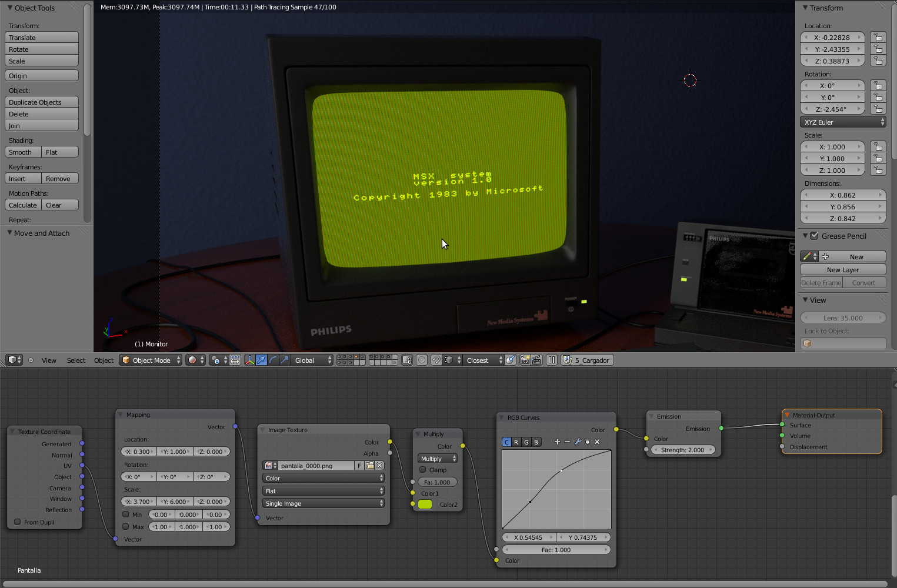Open a new image file in Image Texture
The image size is (897, 588).
(369, 465)
